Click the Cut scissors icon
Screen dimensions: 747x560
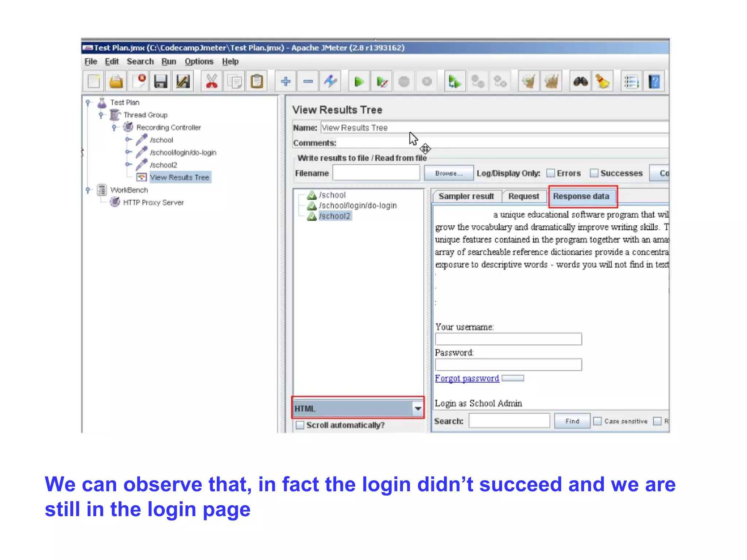click(212, 81)
